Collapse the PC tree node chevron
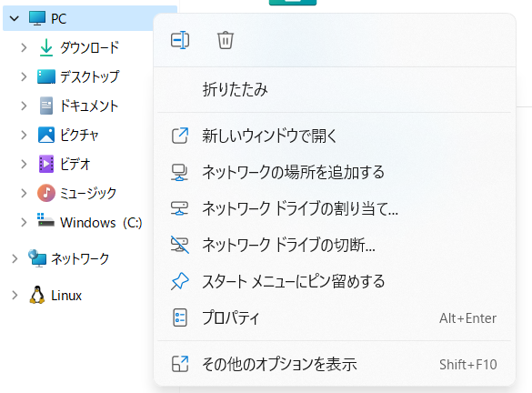Viewport: 532px width, 393px height. (x=15, y=18)
